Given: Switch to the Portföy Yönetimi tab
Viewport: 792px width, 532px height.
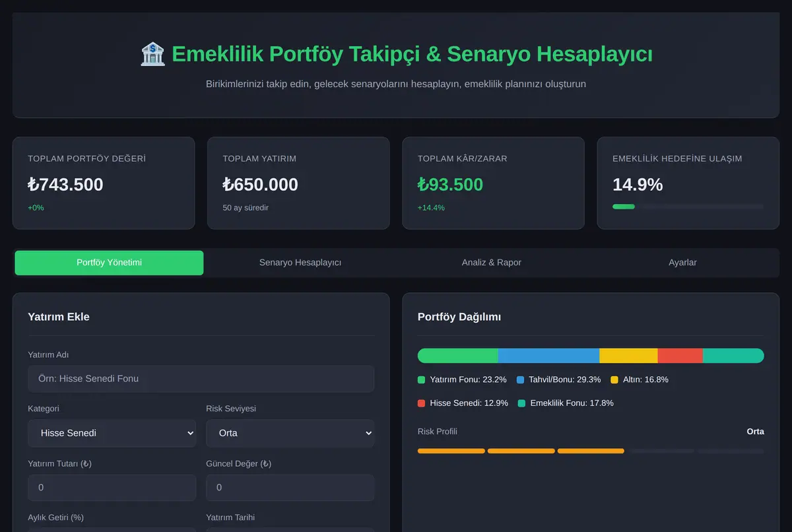Looking at the screenshot, I should pyautogui.click(x=109, y=263).
